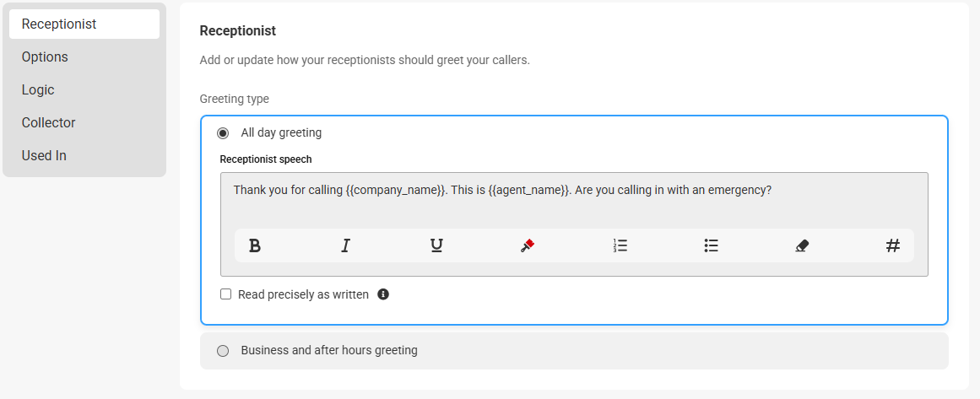Enable Read precisely as written checkbox
The height and width of the screenshot is (399, 980).
click(225, 294)
